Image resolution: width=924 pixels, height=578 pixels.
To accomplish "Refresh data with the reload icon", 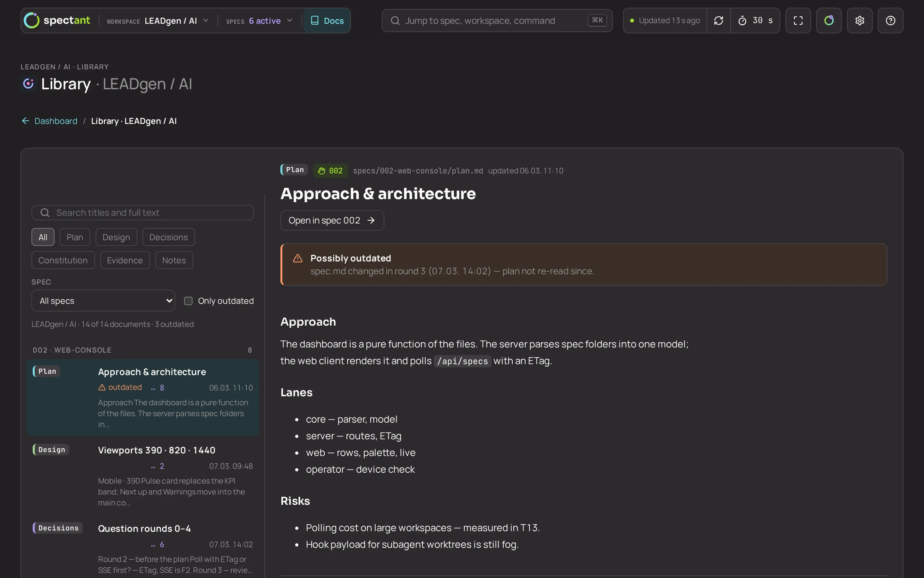I will 719,21.
